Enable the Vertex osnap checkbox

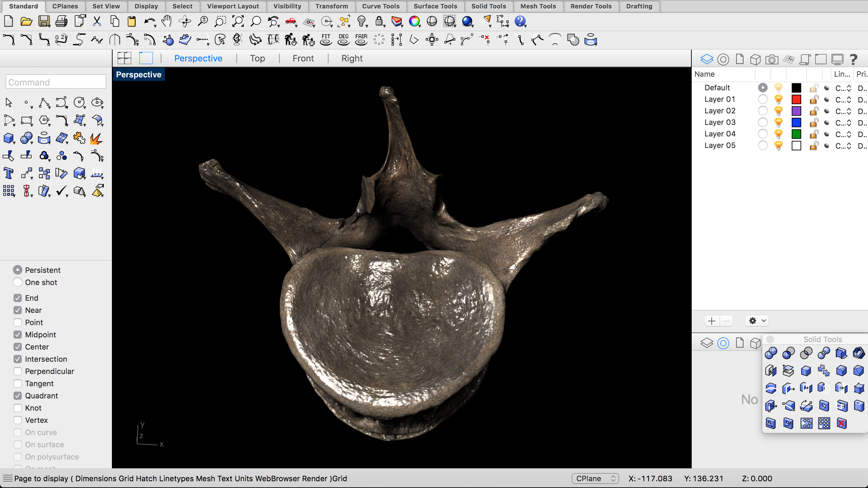18,420
